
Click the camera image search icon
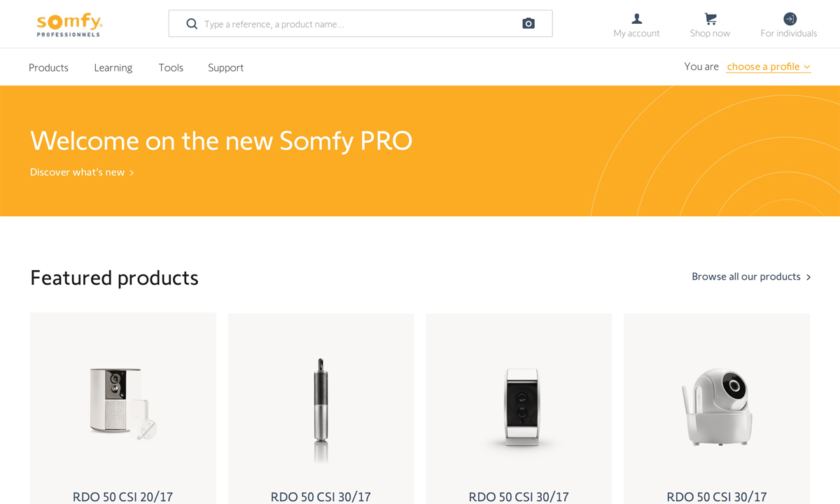tap(528, 24)
